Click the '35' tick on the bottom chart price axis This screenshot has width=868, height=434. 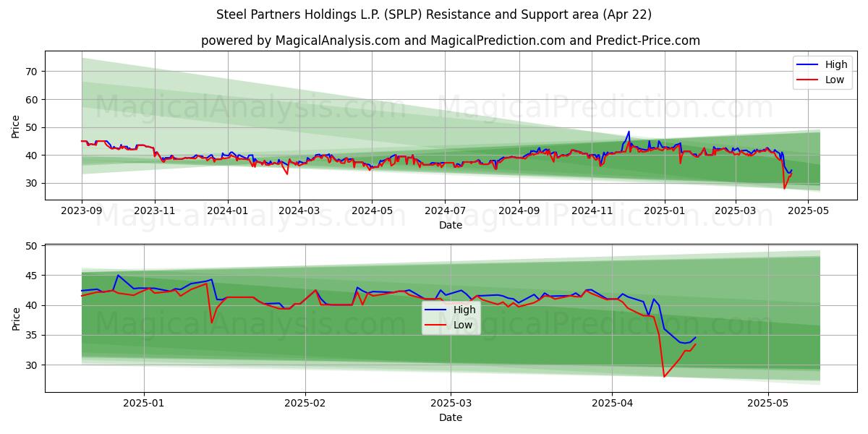pyautogui.click(x=30, y=336)
